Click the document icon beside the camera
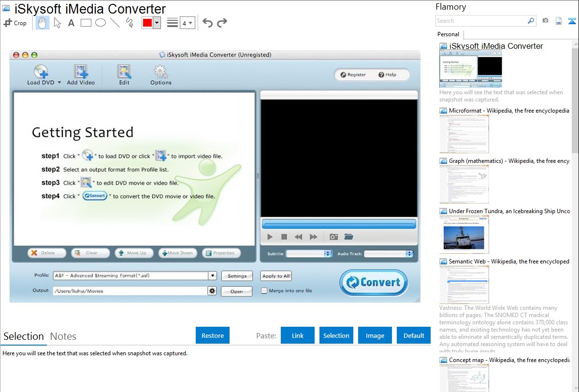Image resolution: width=579 pixels, height=392 pixels. pyautogui.click(x=559, y=21)
